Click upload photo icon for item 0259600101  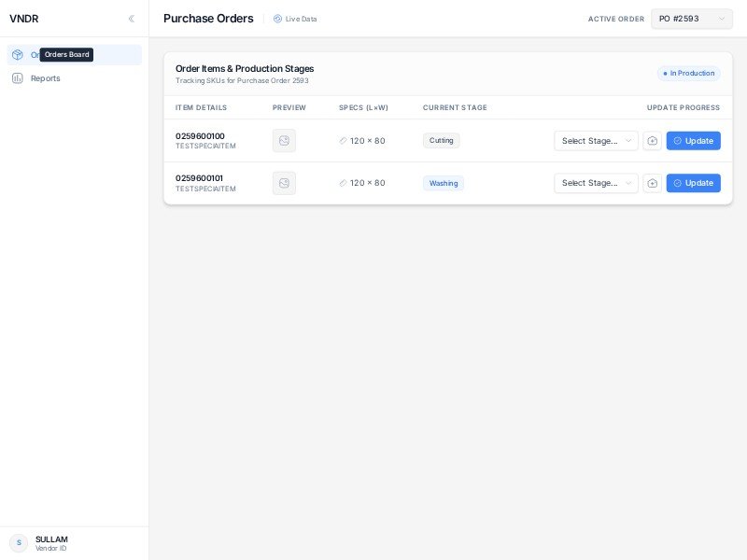pyautogui.click(x=652, y=183)
